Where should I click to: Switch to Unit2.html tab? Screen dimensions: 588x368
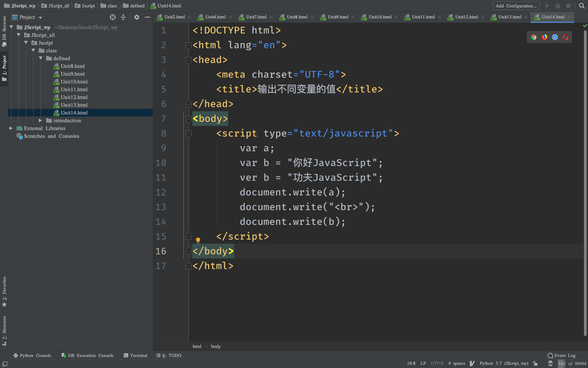174,17
